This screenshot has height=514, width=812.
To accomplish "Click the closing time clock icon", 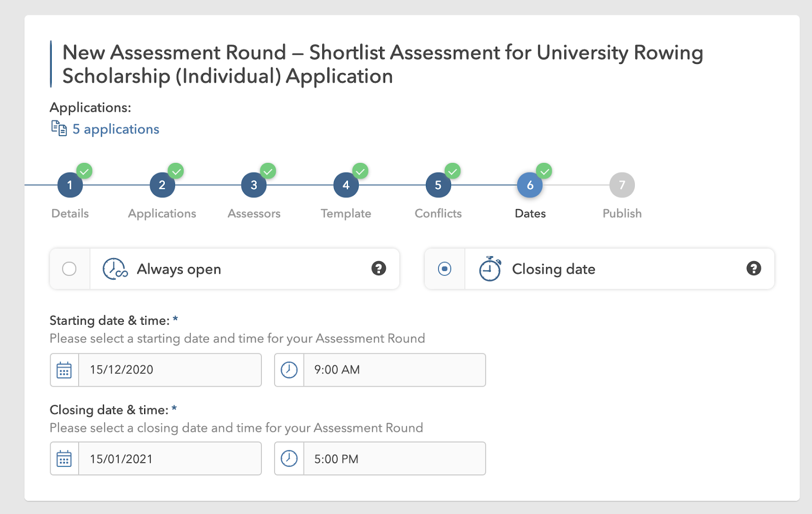I will click(x=289, y=459).
